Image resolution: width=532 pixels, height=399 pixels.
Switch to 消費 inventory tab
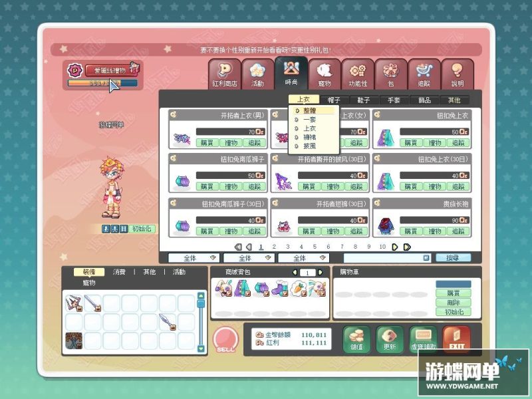pos(119,272)
